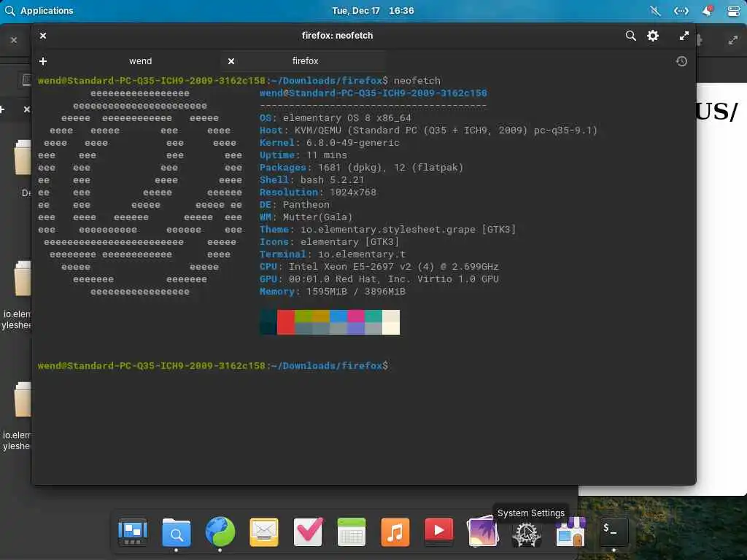
Task: Close the firefox terminal tab
Action: point(231,61)
